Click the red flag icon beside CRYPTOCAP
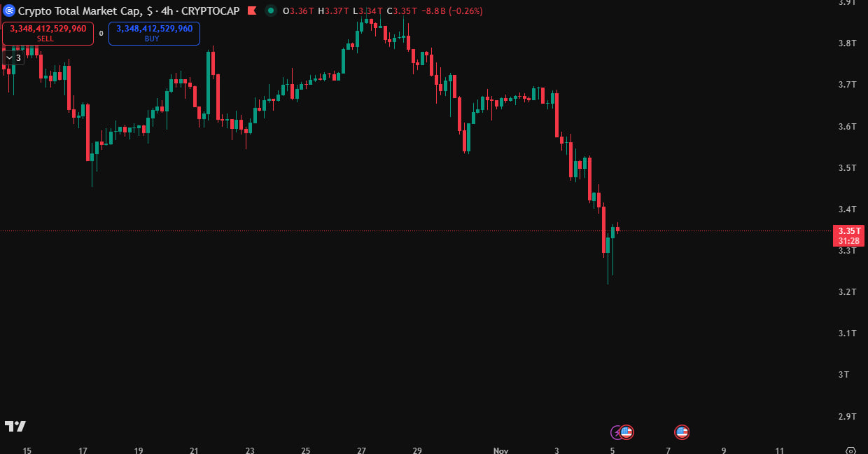This screenshot has width=868, height=454. coord(252,11)
